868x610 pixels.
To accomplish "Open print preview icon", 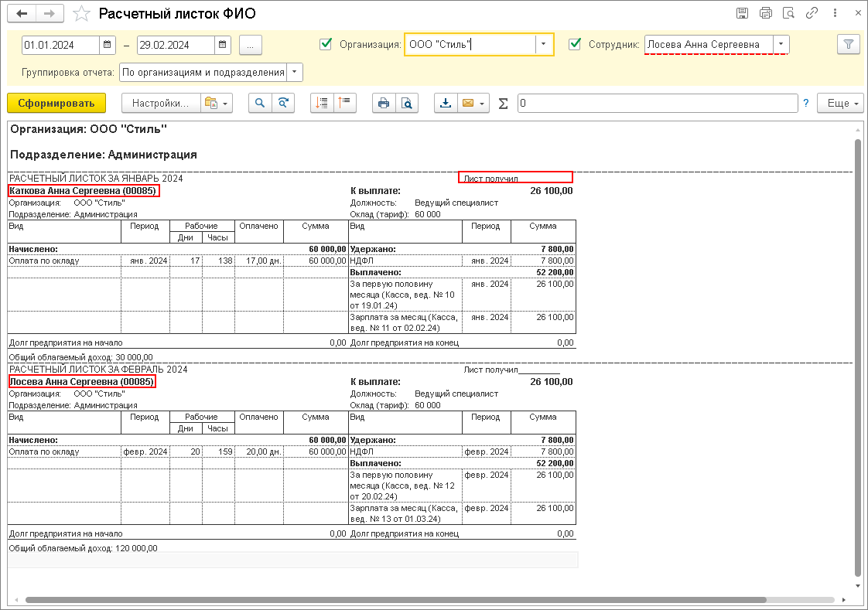I will tap(406, 104).
